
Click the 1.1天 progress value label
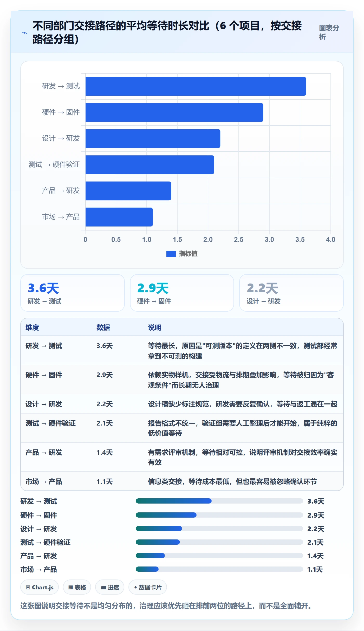(315, 569)
